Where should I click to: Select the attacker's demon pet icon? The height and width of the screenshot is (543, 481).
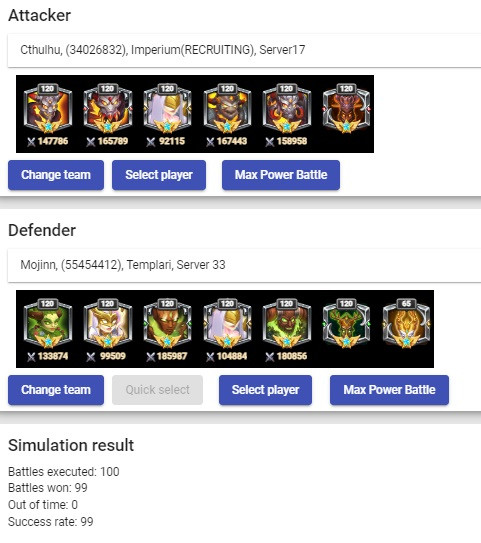pos(346,109)
